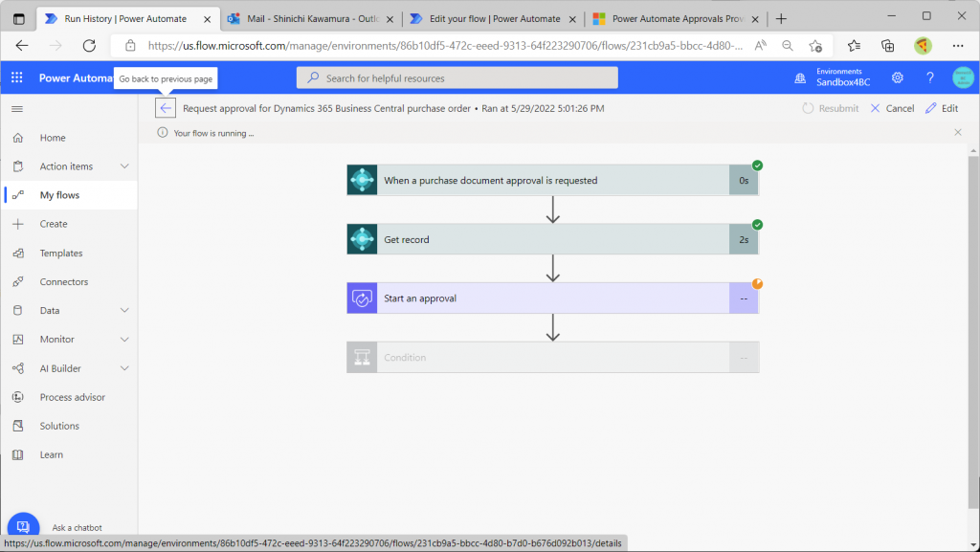The height and width of the screenshot is (552, 980).
Task: Expand the 'When a purchase document approval is requested' step
Action: click(552, 180)
